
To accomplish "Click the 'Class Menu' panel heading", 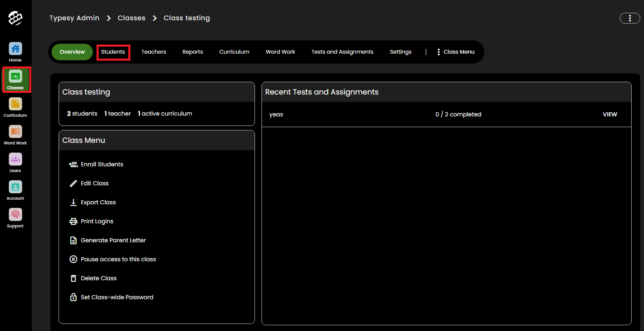I will pyautogui.click(x=84, y=140).
